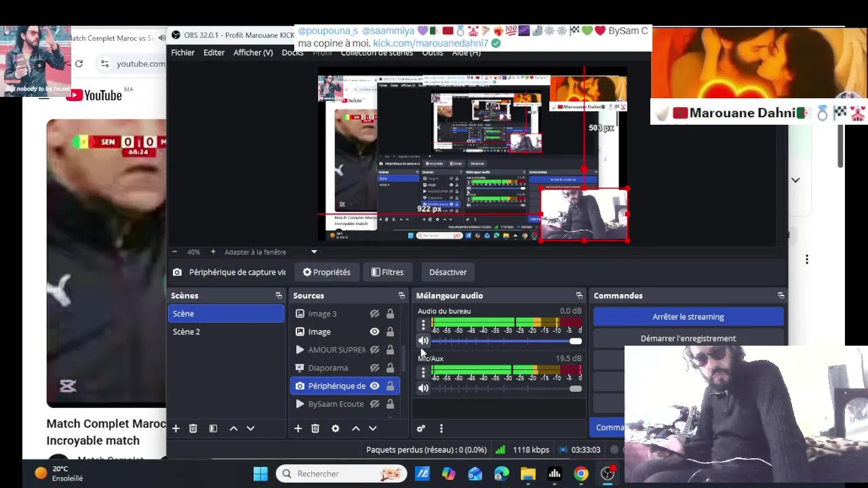Remove selected source with trash icon
868x488 pixels.
coord(315,428)
